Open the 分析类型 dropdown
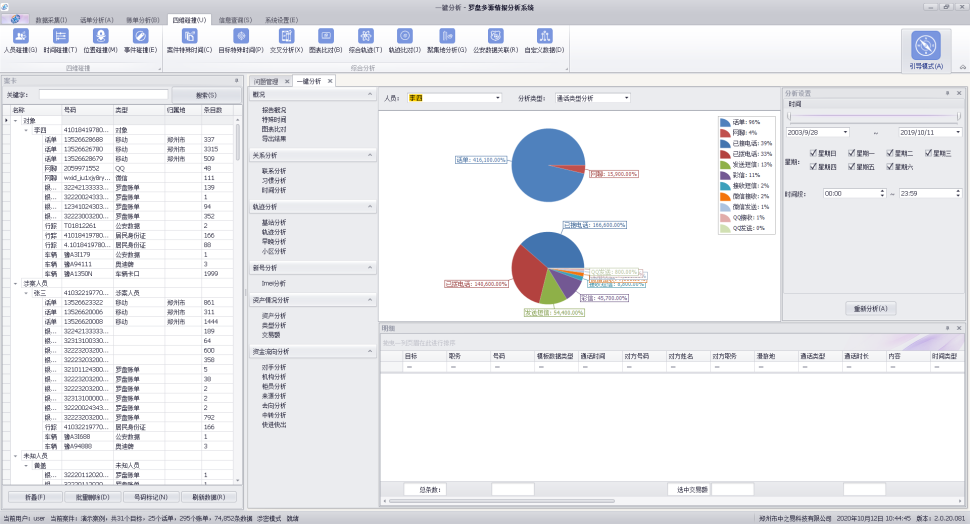Screen dimensions: 970x524 pos(592,98)
